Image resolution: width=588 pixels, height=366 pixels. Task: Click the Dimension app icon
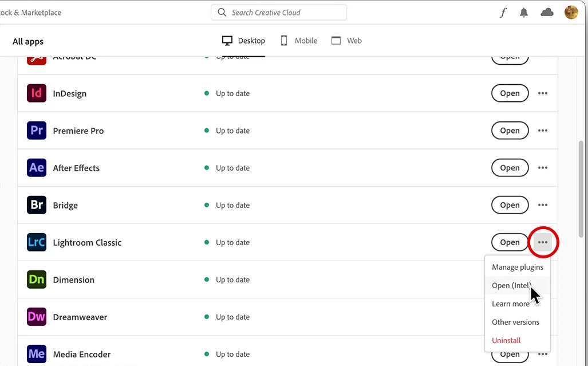37,280
